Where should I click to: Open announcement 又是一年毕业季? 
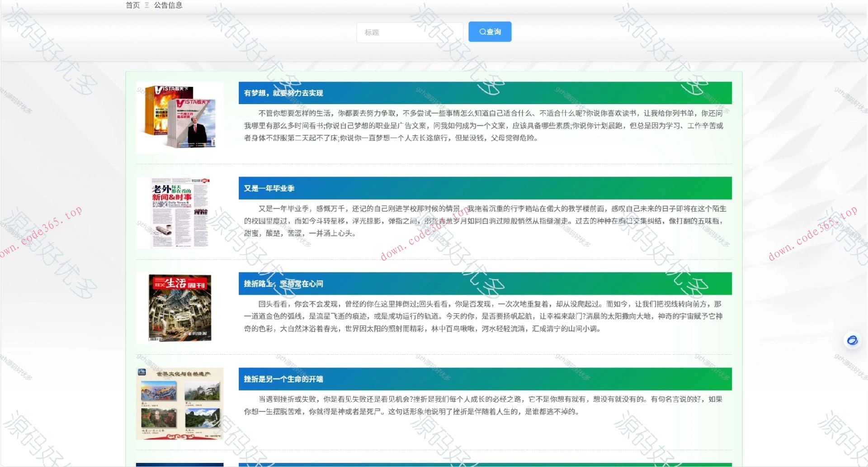(269, 188)
